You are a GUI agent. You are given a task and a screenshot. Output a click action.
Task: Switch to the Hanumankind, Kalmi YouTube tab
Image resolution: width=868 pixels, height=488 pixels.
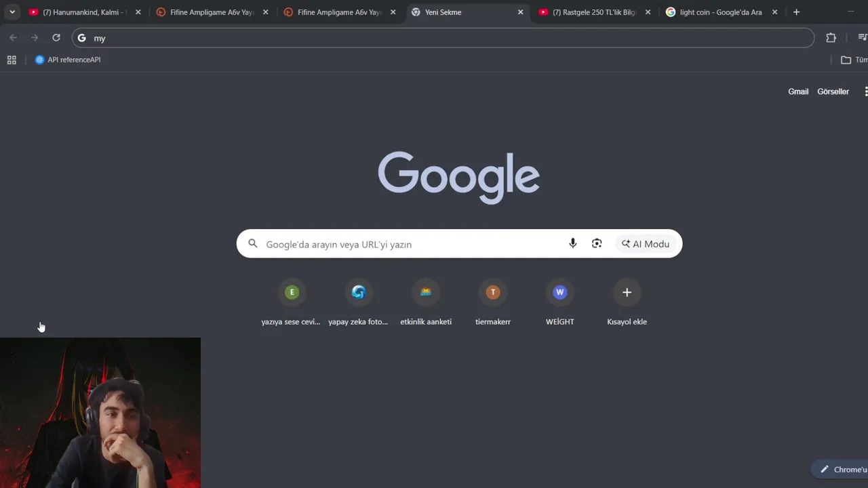(83, 12)
